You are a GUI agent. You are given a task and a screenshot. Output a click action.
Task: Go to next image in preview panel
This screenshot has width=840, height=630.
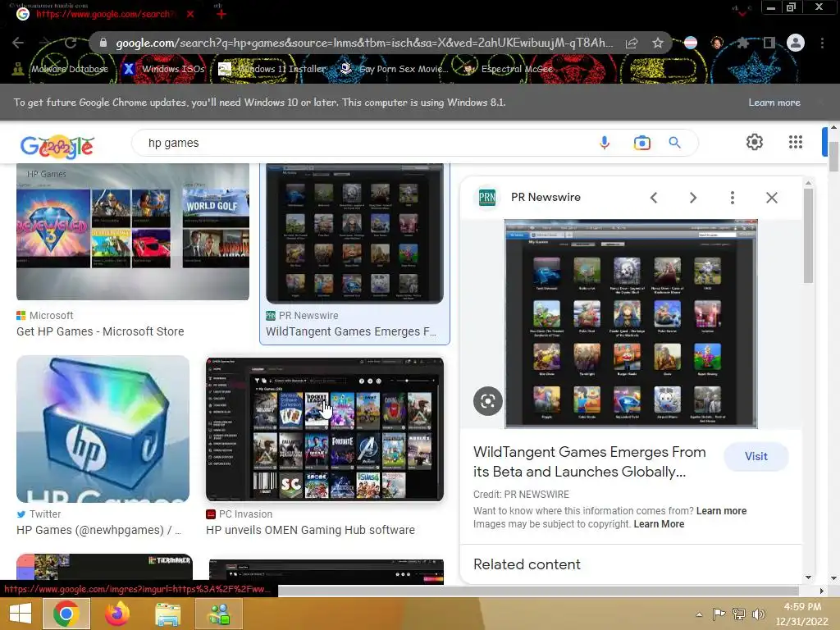(x=692, y=198)
